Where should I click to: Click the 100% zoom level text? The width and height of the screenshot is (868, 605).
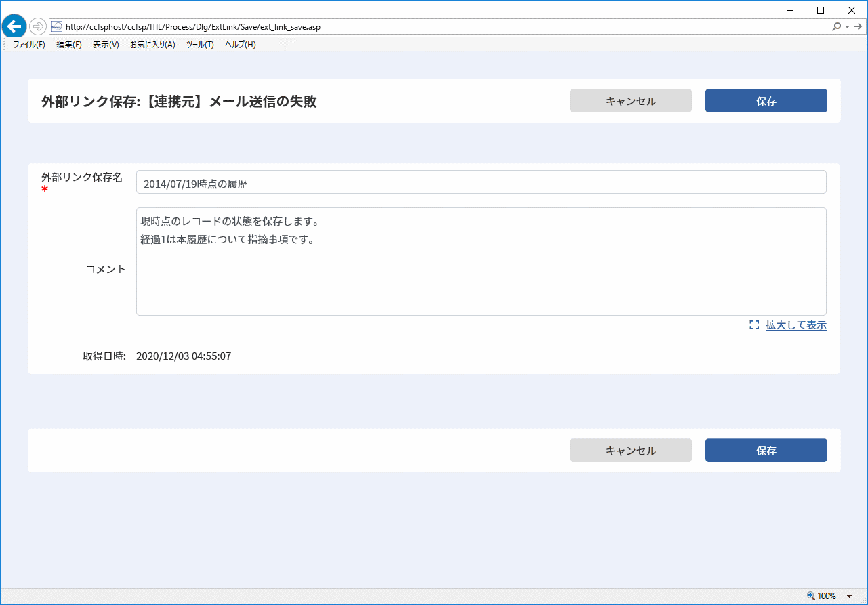(827, 596)
